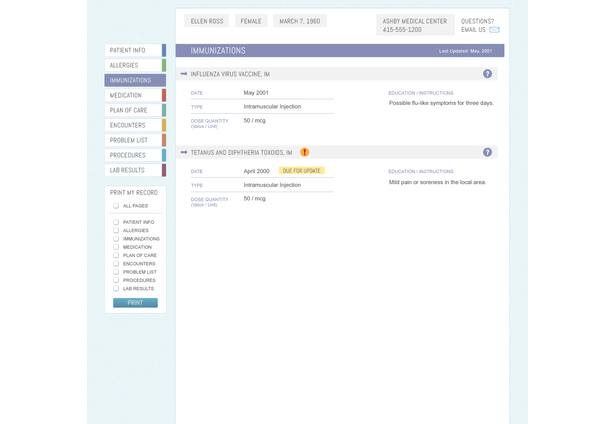Open the Patient Info section
The image size is (615, 424).
(135, 50)
